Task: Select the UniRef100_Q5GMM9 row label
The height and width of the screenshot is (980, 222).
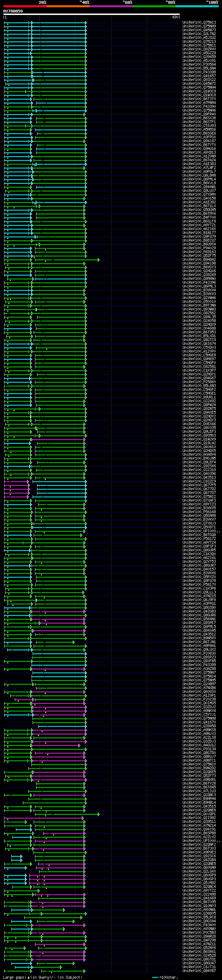Action: tap(199, 516)
